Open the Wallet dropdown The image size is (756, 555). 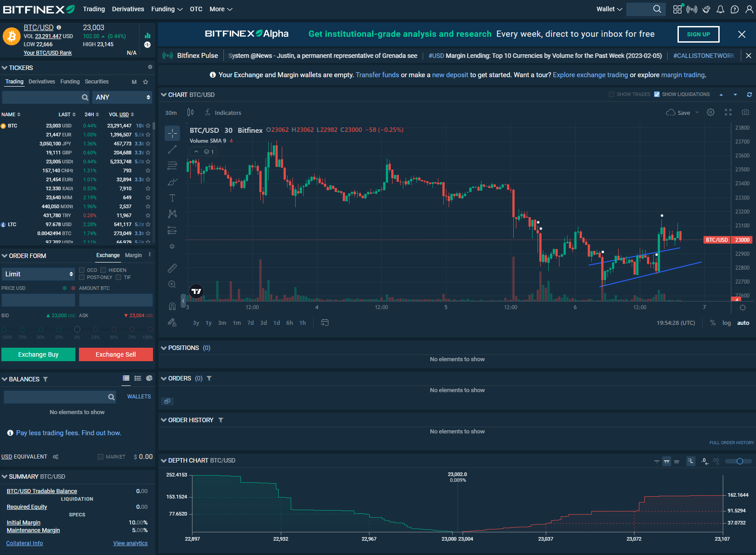[609, 9]
